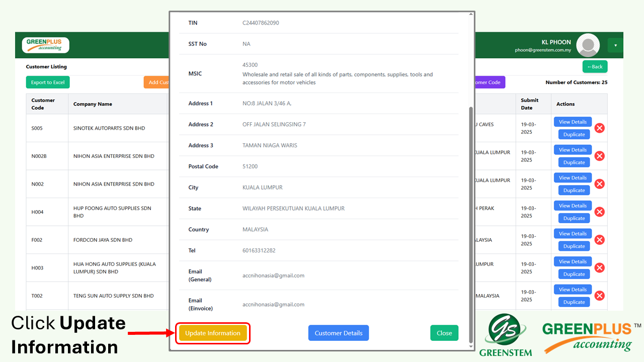The height and width of the screenshot is (362, 644).
Task: Click Number of Customers: 25 label
Action: click(576, 82)
